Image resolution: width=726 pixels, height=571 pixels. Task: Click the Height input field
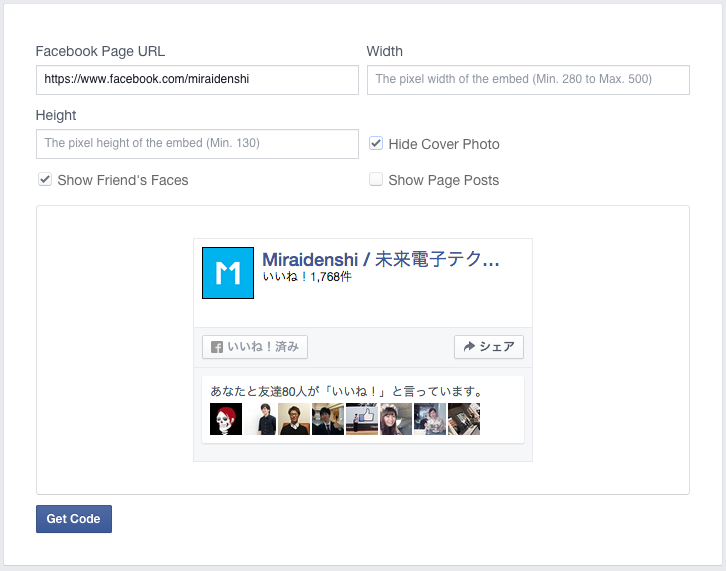197,144
